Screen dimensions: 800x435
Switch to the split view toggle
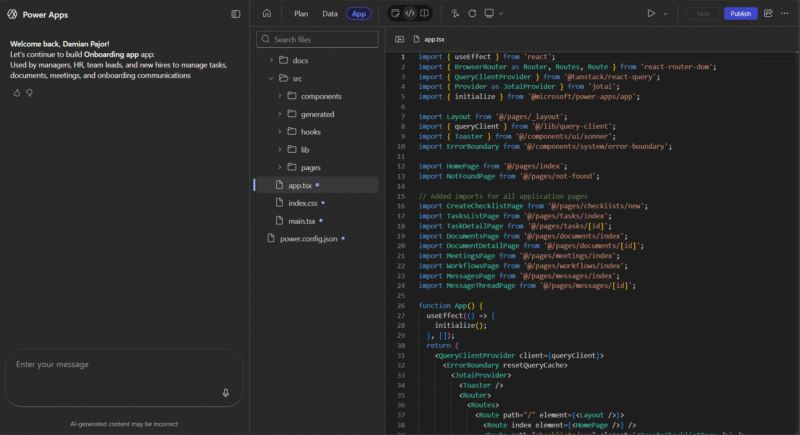425,14
